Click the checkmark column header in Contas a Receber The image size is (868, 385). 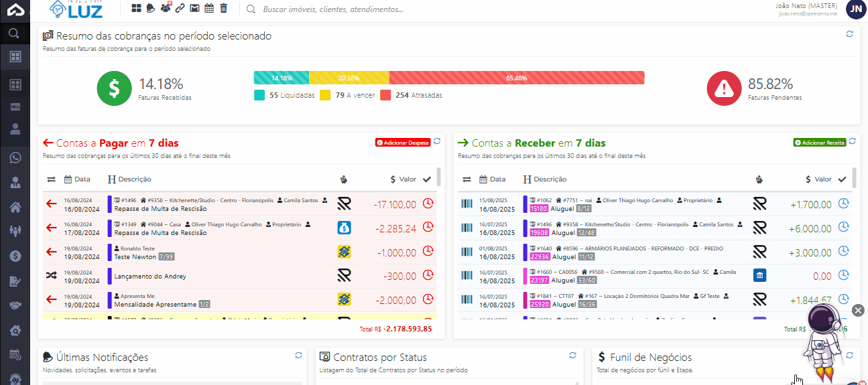[x=843, y=179]
